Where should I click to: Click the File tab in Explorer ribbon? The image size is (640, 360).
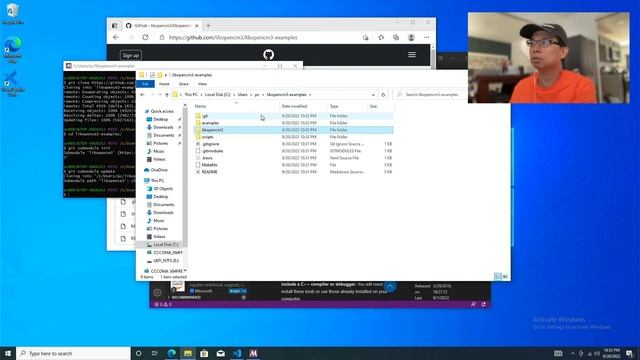tap(145, 84)
